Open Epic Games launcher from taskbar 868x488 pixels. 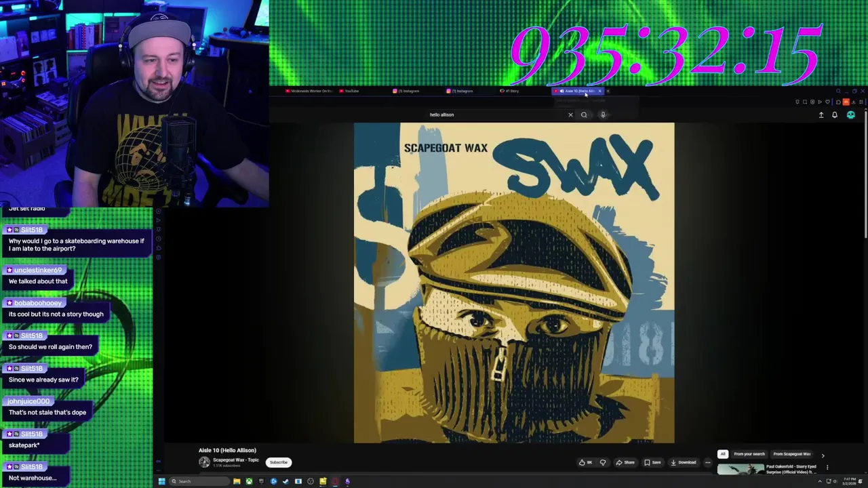[x=261, y=481]
